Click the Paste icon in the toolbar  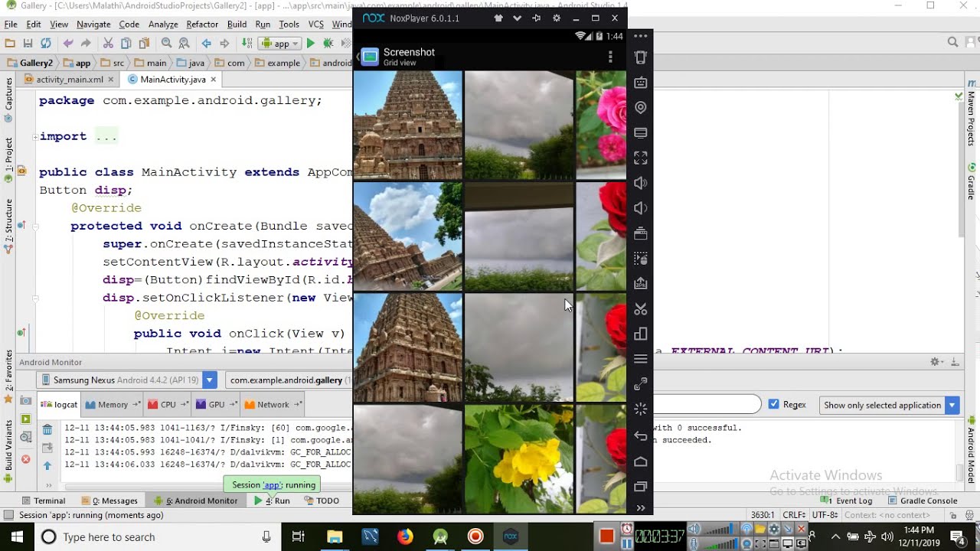click(x=143, y=44)
